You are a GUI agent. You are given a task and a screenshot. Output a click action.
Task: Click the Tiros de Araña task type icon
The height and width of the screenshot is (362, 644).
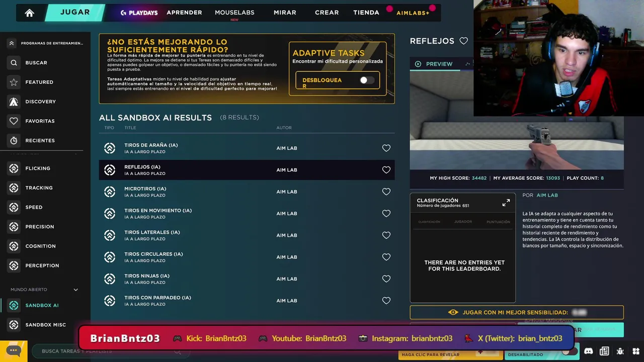click(110, 148)
